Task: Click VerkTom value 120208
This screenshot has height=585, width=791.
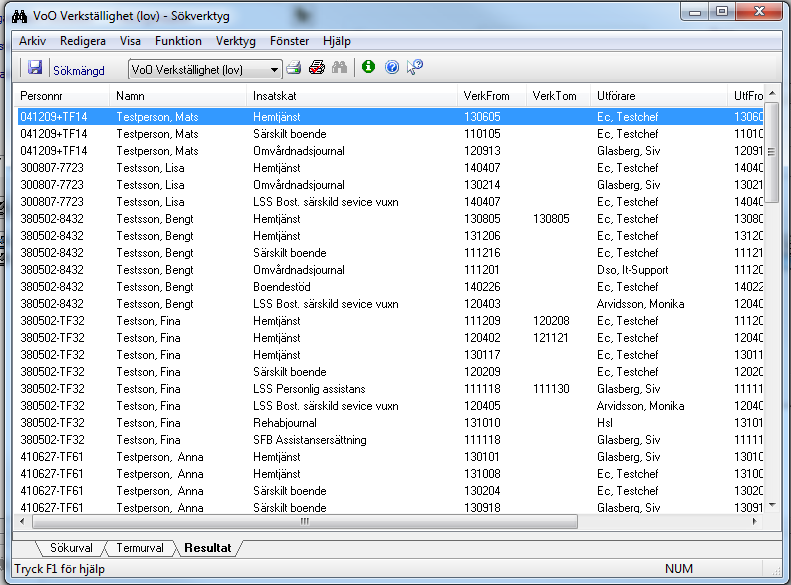Action: [x=551, y=321]
